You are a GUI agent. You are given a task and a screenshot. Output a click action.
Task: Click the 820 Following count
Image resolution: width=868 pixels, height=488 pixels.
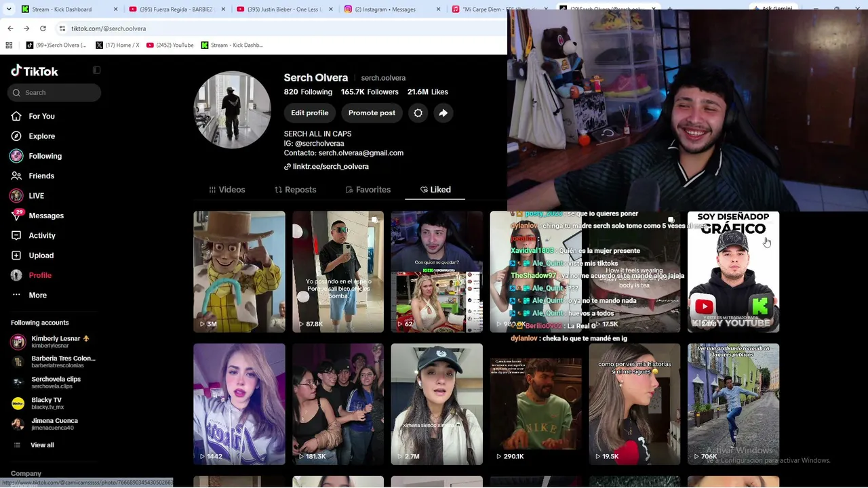click(x=308, y=92)
